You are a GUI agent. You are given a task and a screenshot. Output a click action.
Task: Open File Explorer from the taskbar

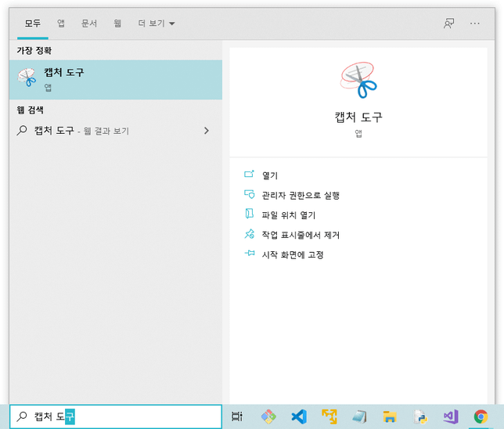389,417
